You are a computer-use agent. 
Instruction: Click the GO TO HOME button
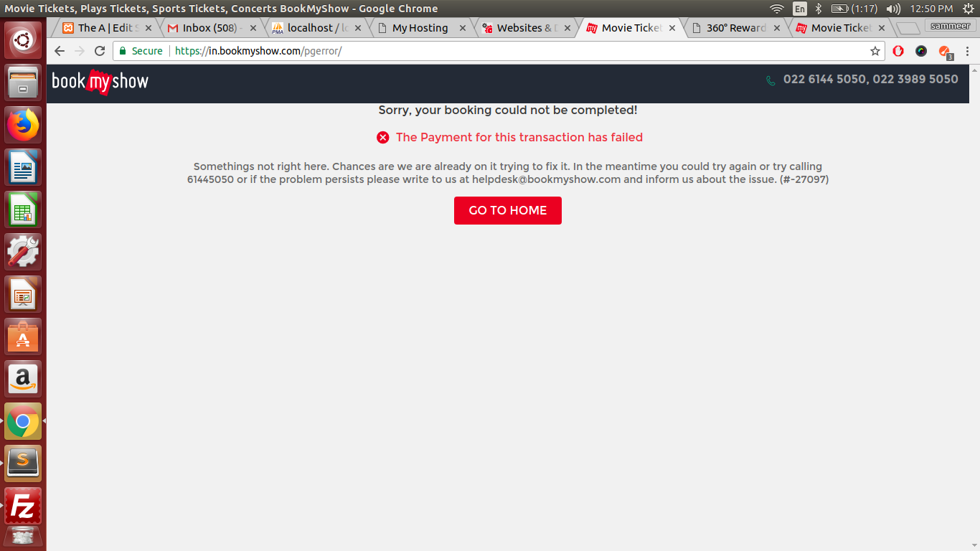pos(507,210)
